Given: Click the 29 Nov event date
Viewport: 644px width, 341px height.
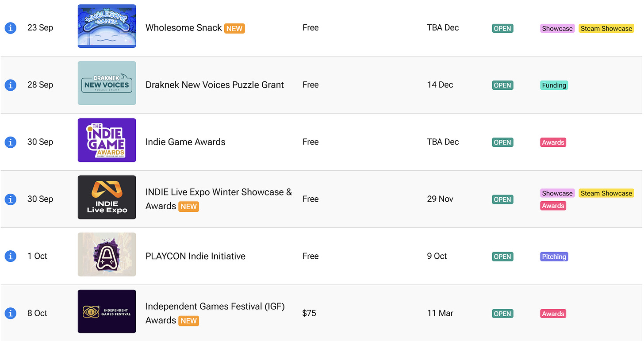Looking at the screenshot, I should (x=440, y=199).
